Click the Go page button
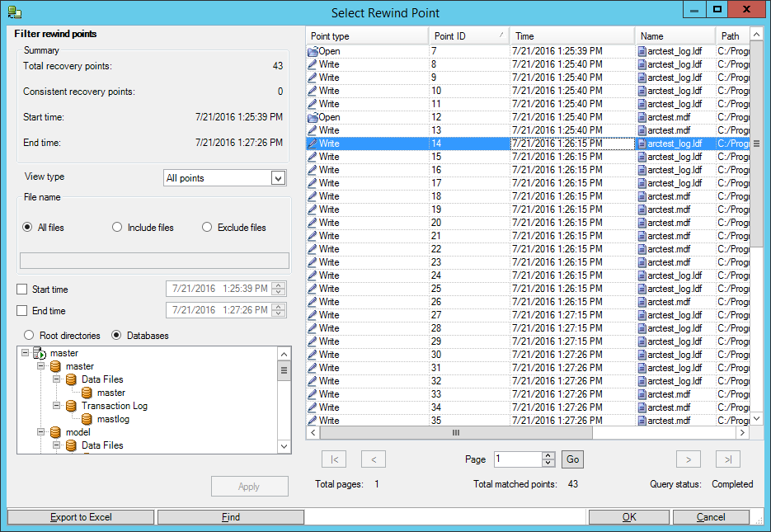 (572, 459)
